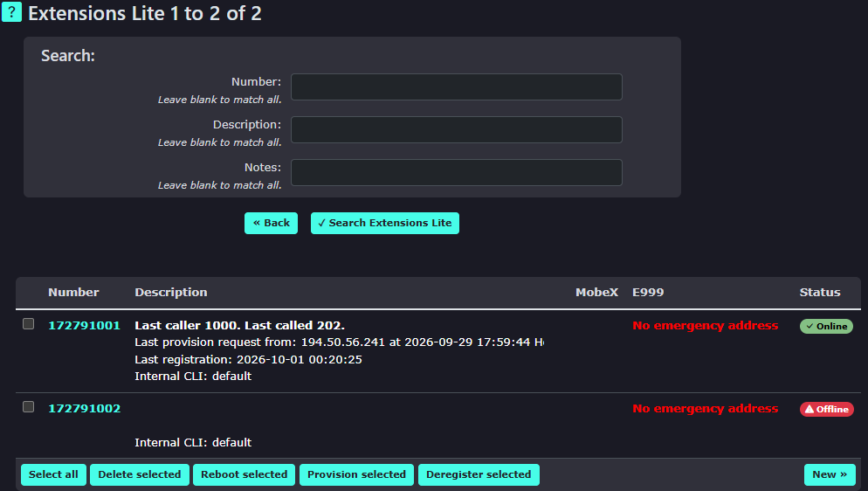Click Internal CLI: default under 172791002

[193, 442]
